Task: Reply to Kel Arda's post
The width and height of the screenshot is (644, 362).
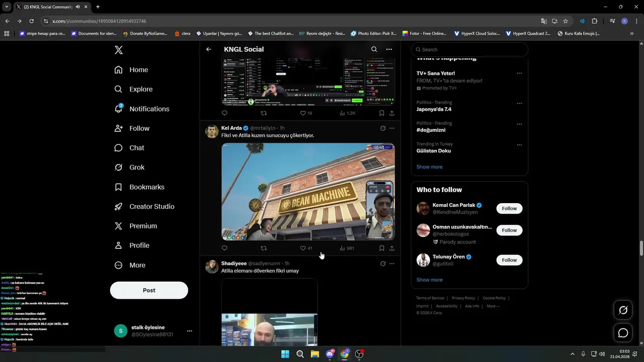Action: pyautogui.click(x=224, y=248)
